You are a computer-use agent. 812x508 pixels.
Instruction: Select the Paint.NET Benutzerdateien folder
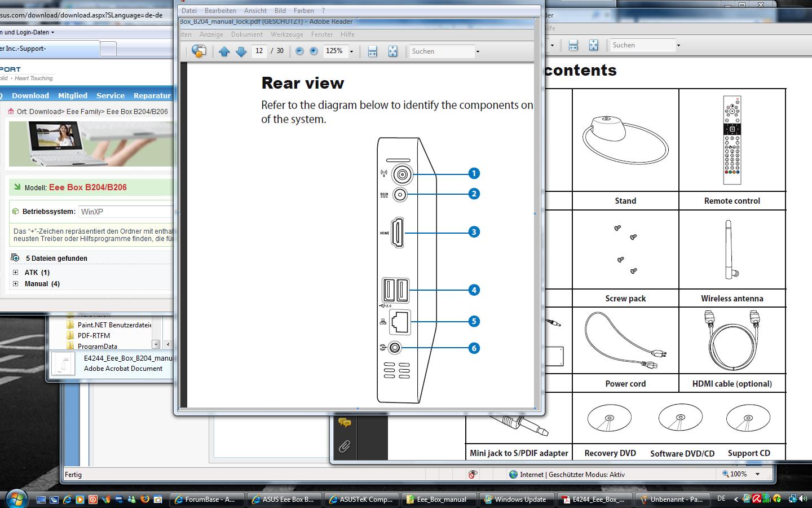[109, 325]
